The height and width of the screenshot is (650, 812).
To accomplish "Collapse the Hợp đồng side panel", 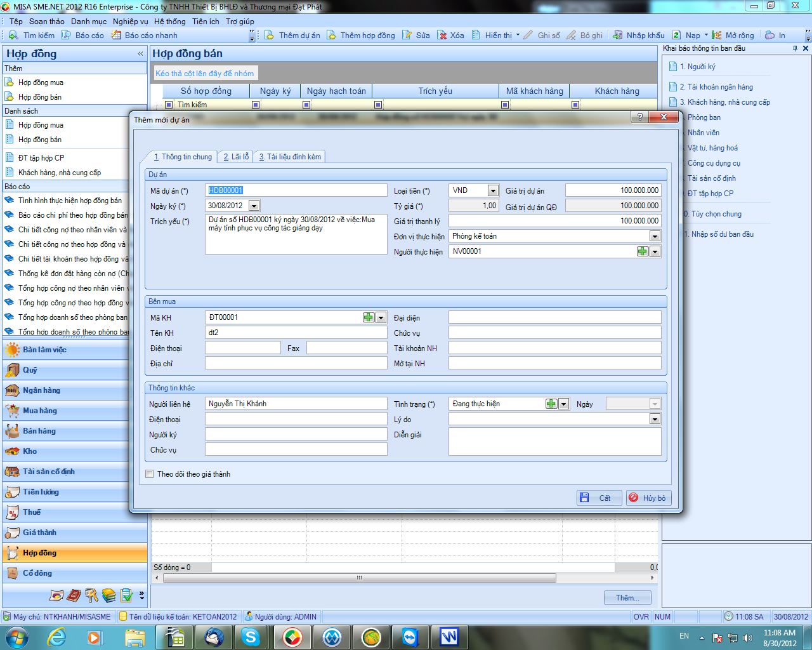I will tap(140, 54).
